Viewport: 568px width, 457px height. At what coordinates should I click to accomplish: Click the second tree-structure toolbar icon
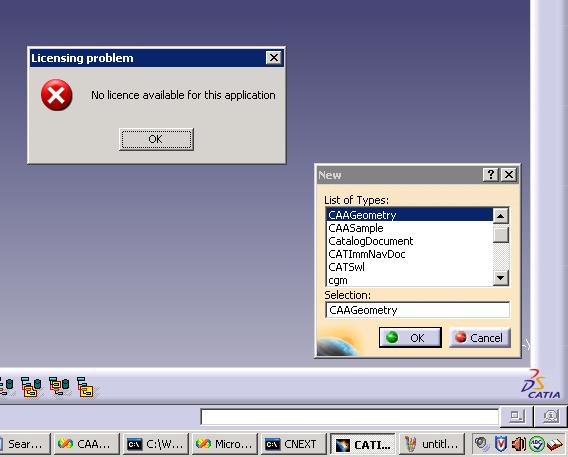click(x=31, y=387)
